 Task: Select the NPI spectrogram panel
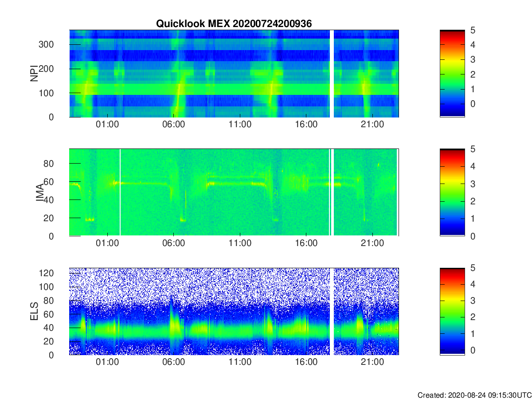(234, 74)
